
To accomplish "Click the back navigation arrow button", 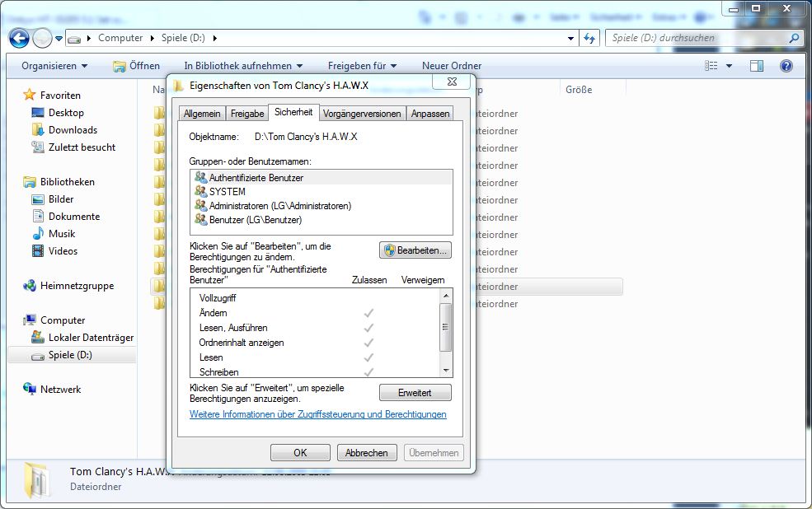I will point(20,38).
